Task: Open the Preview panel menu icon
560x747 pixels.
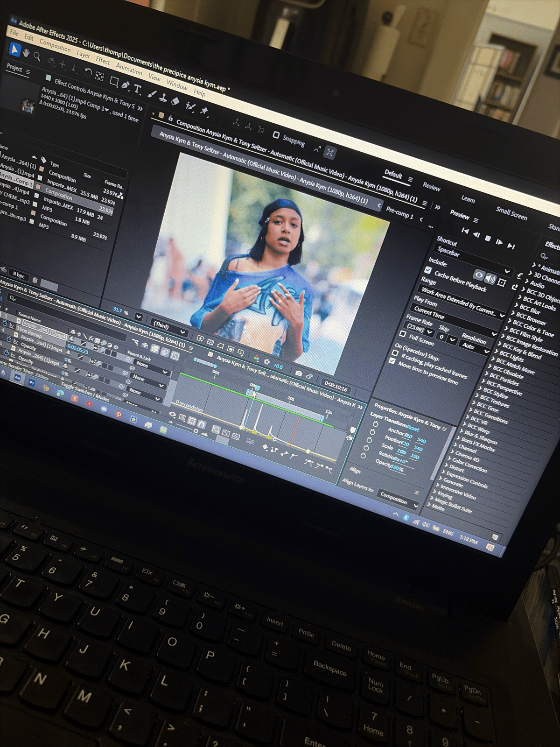Action: (x=476, y=220)
